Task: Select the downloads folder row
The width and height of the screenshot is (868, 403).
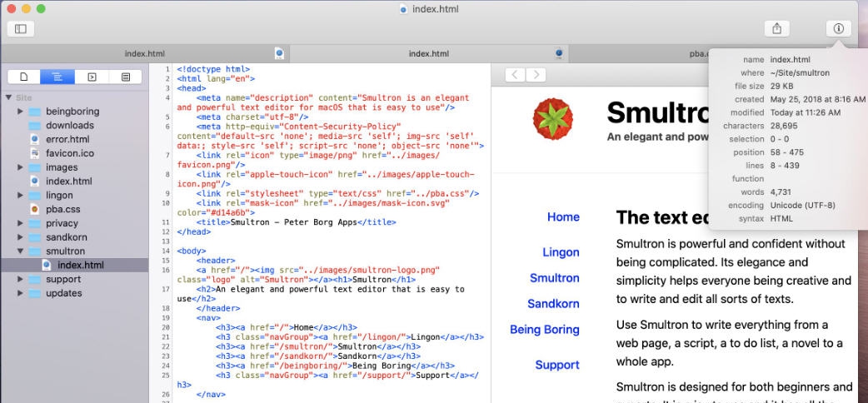Action: click(x=75, y=125)
